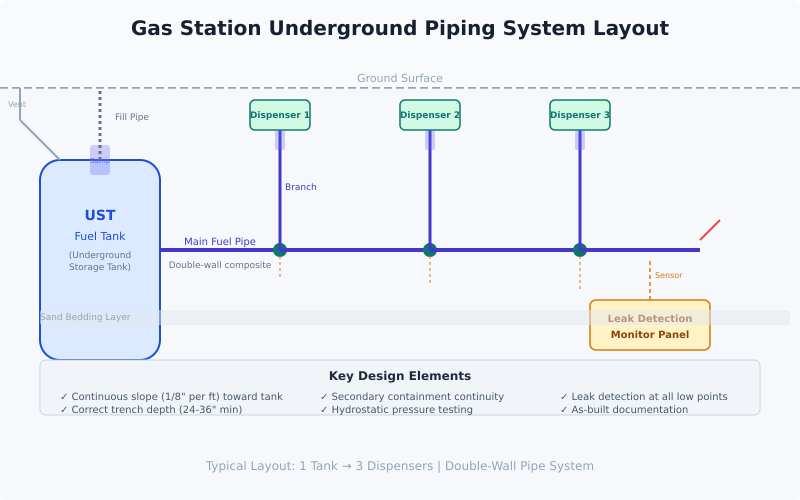Click 'Continuous slope (1/8" per ft) toward tank'
The image size is (800, 500).
[x=171, y=396]
